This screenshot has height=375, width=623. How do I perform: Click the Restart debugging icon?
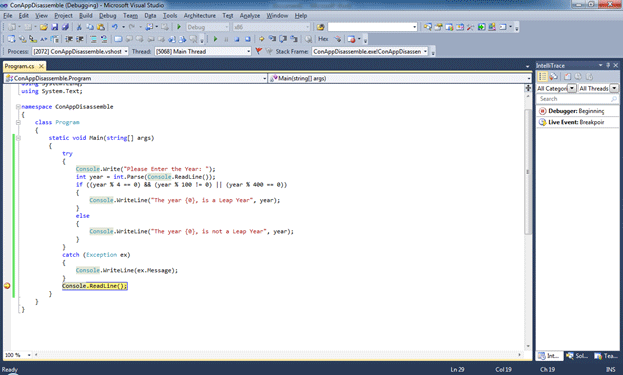(248, 39)
